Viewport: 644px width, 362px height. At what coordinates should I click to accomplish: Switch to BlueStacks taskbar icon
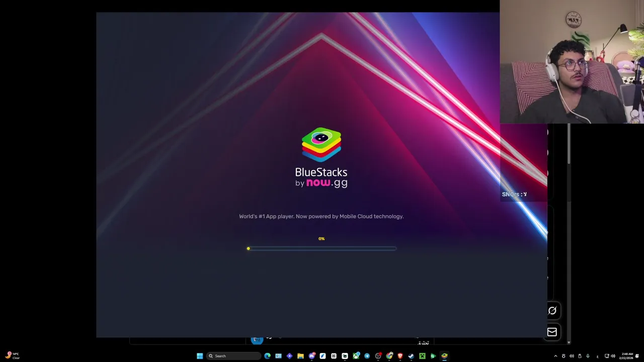pyautogui.click(x=444, y=356)
